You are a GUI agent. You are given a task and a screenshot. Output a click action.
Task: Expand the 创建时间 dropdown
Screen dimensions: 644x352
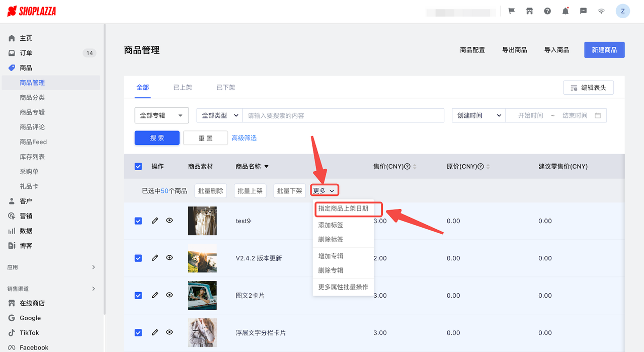pos(477,115)
